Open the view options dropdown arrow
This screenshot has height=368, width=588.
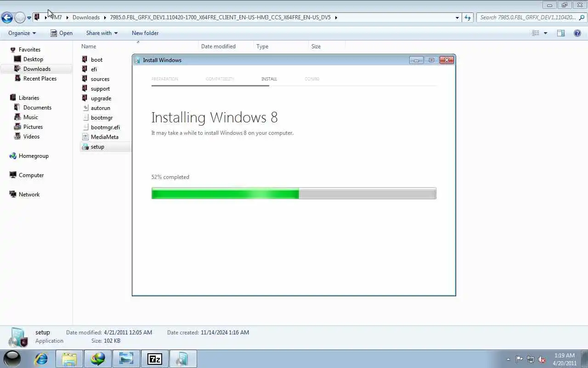tap(546, 33)
